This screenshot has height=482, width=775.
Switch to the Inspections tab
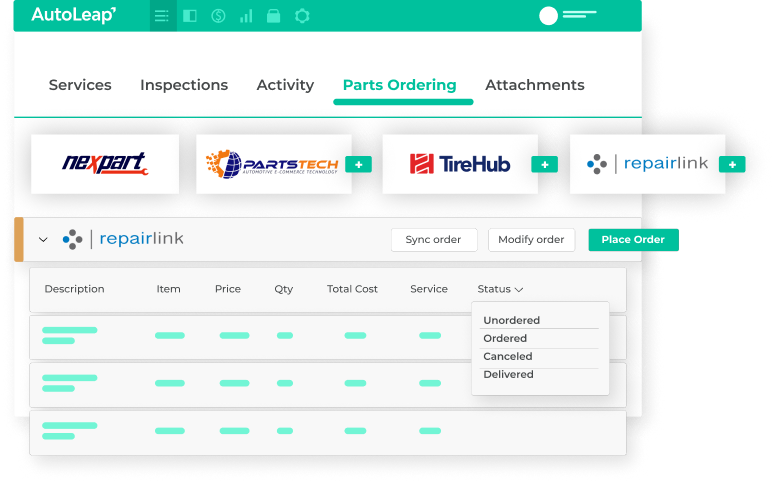(184, 85)
